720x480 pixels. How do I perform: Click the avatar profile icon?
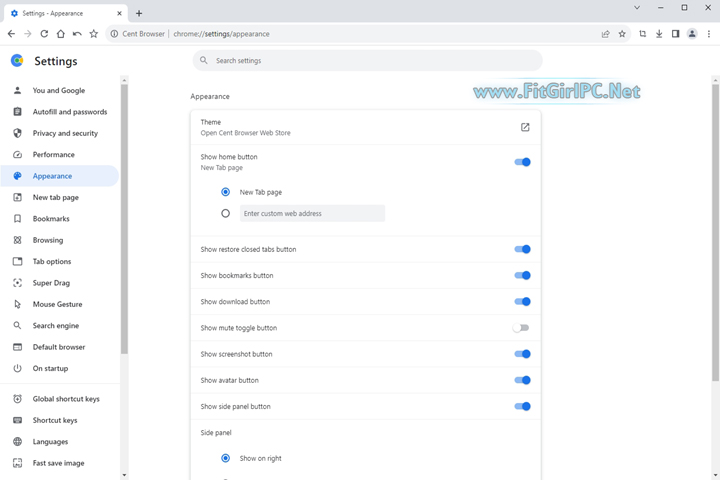[x=691, y=33]
